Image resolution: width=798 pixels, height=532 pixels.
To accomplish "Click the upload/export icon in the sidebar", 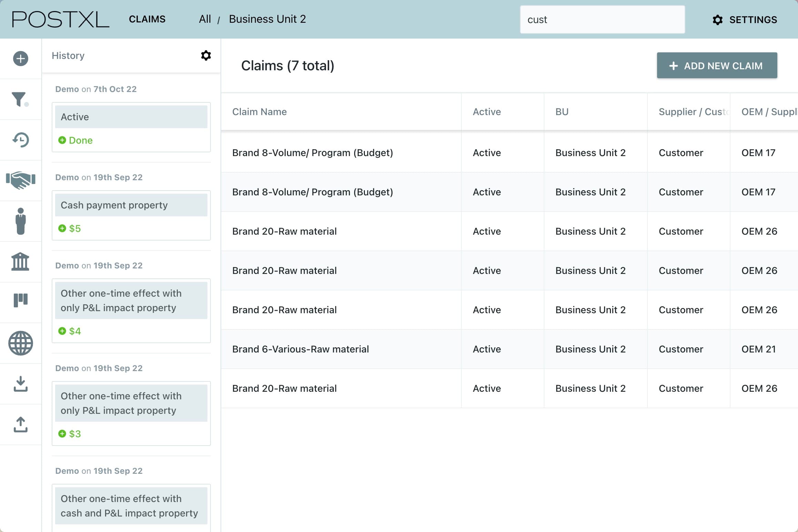I will [x=21, y=424].
